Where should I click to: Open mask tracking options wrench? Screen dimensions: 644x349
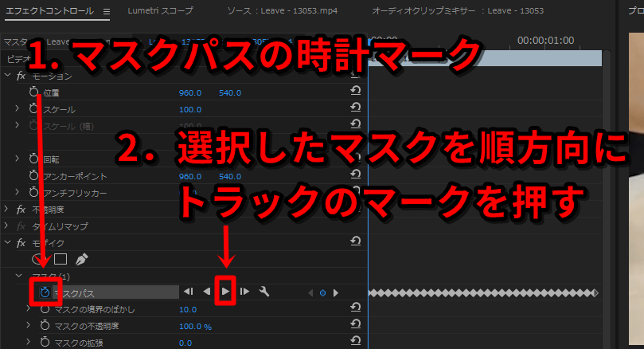pos(264,292)
